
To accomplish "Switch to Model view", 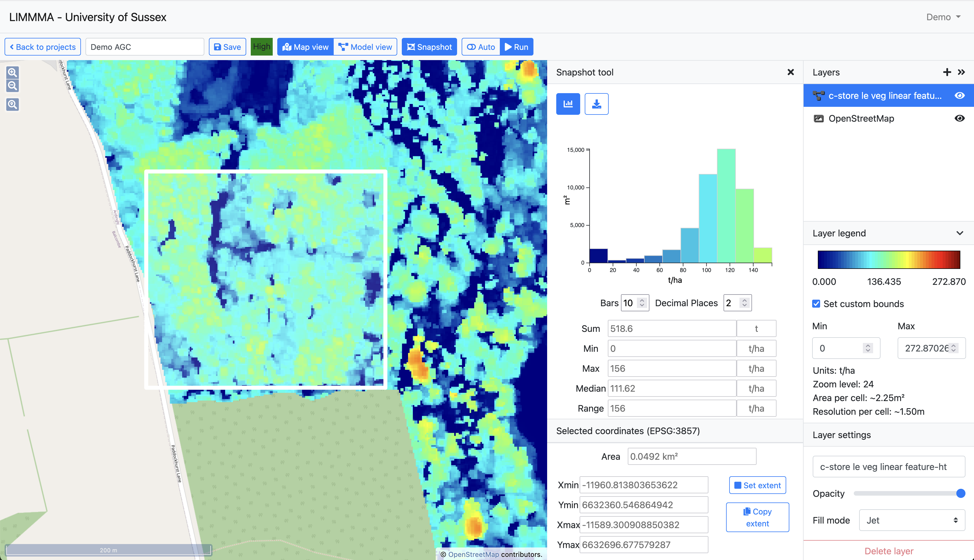I will (x=365, y=47).
